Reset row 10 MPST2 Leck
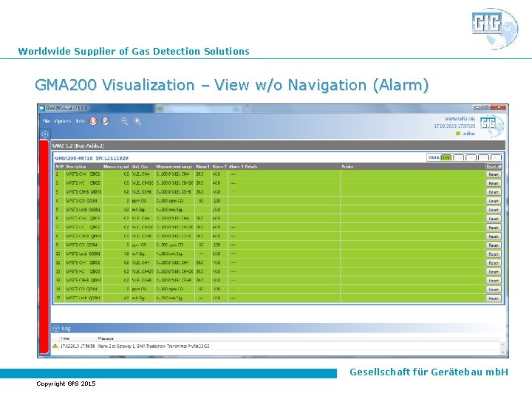Screen dimensions: 532x399 [494, 253]
